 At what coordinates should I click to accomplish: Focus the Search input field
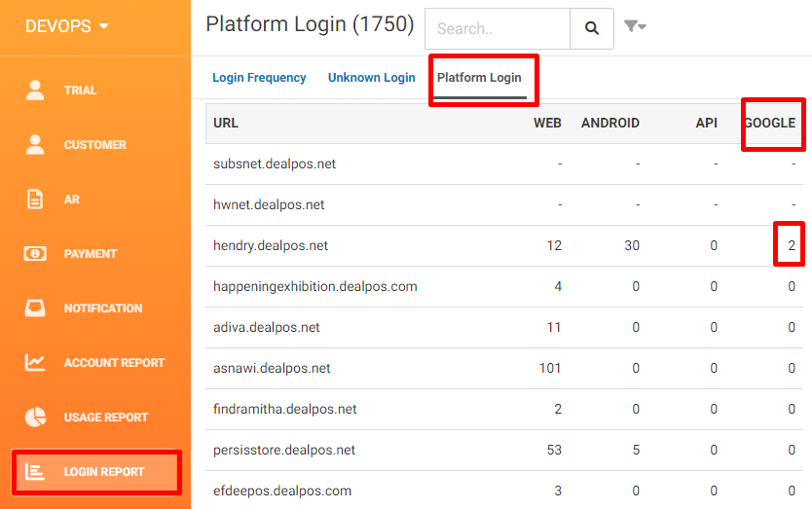click(x=498, y=28)
